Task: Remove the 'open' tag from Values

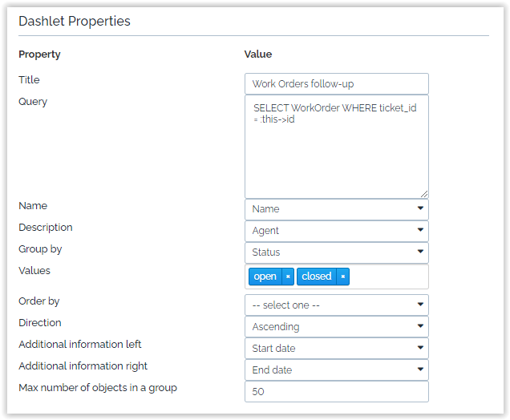Action: tap(288, 277)
